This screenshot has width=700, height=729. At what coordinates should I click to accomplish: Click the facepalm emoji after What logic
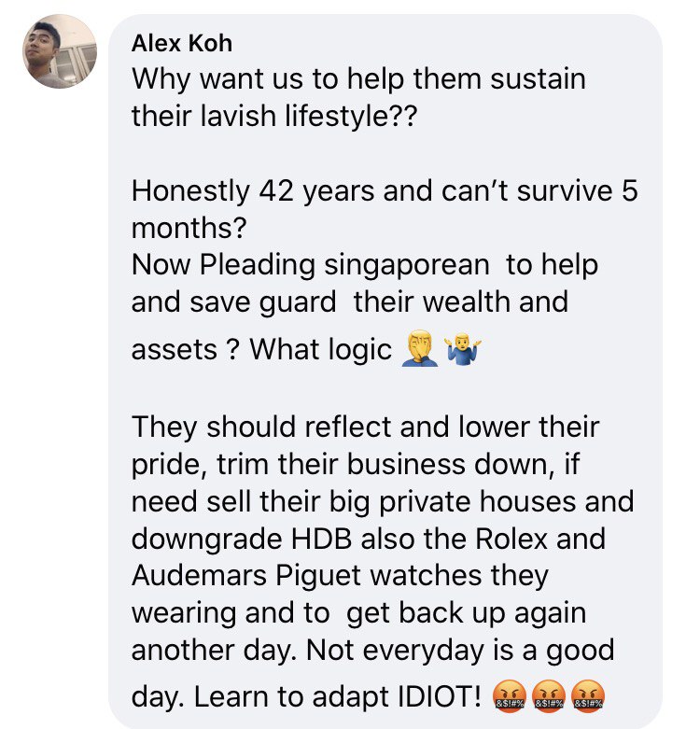pyautogui.click(x=420, y=348)
